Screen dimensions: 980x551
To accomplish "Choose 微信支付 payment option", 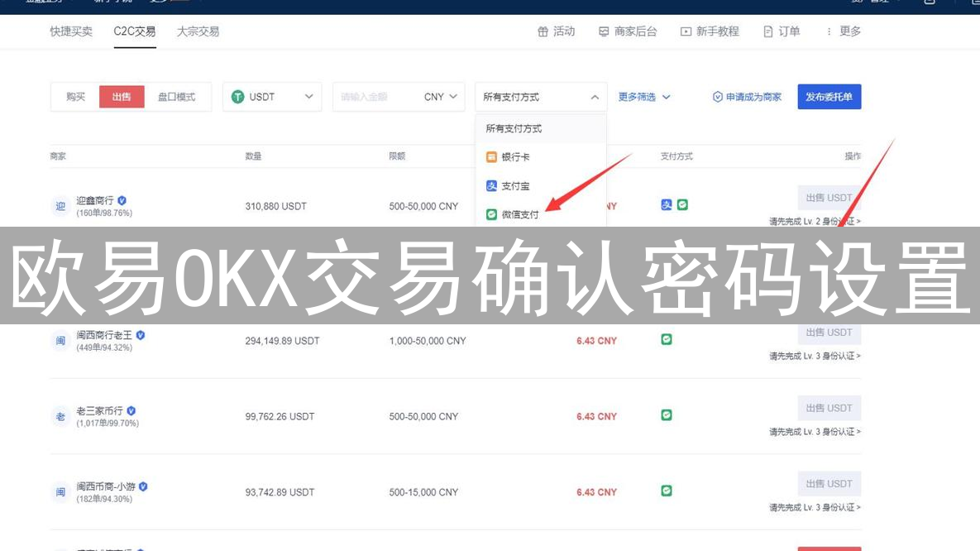I will (x=541, y=214).
